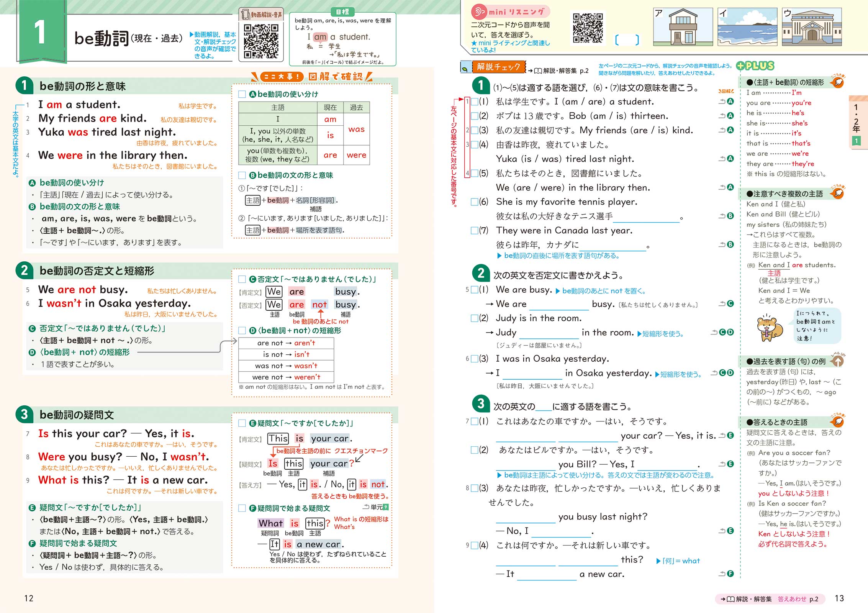Image resolution: width=868 pixels, height=613 pixels.
Task: Click the Ⓒ reference marker on the We are ___ busy row
Action: (x=730, y=303)
